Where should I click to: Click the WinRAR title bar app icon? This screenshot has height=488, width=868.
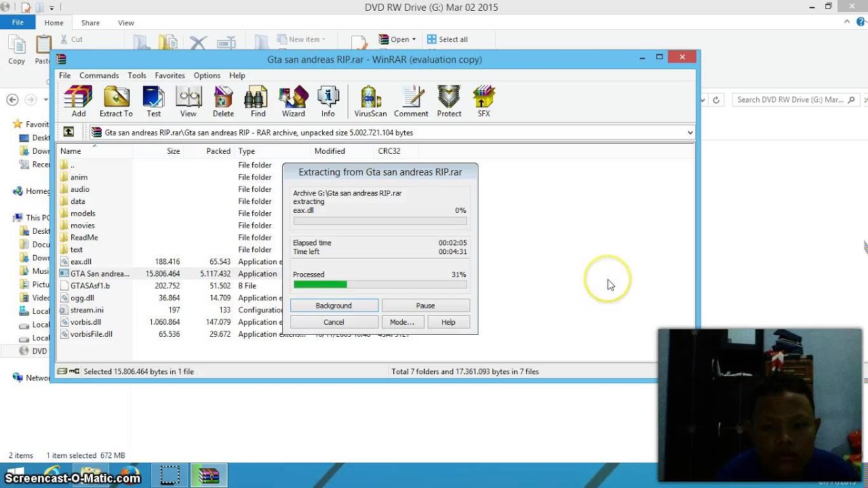coord(61,59)
